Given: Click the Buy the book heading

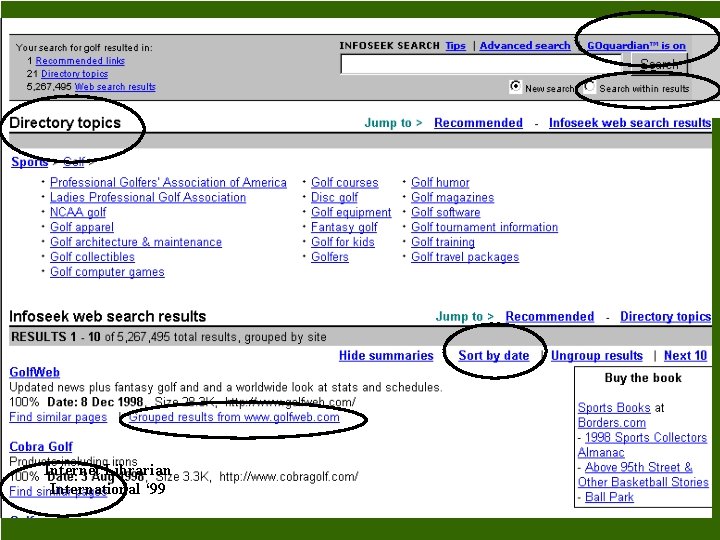Looking at the screenshot, I should pyautogui.click(x=643, y=378).
